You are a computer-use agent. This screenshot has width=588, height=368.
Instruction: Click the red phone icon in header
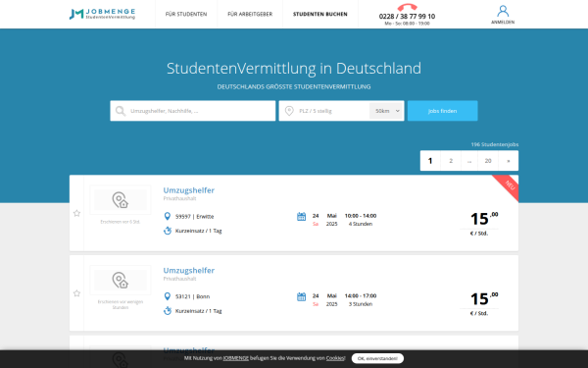click(x=407, y=7)
